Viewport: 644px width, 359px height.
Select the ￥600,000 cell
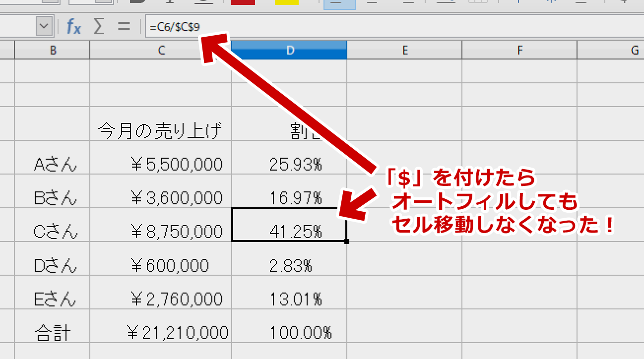tap(161, 259)
